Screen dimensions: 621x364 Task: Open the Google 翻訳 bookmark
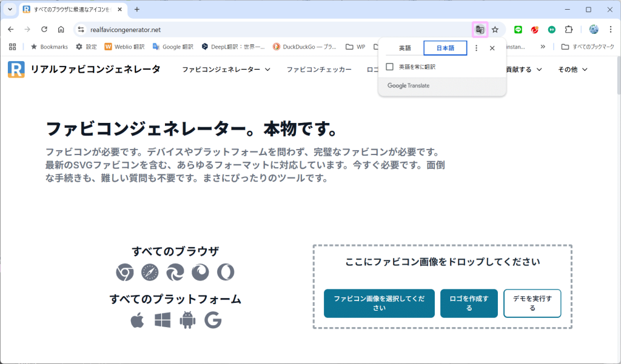[173, 47]
